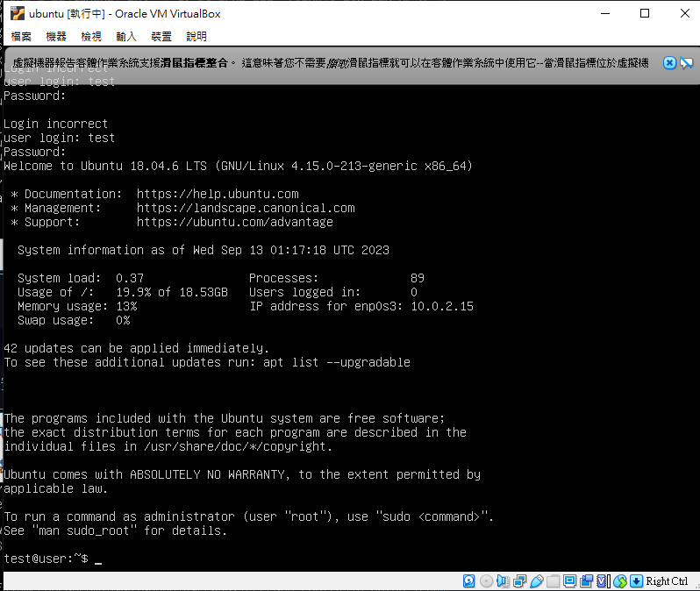Click the optical disc drive indicator
The height and width of the screenshot is (591, 700).
[486, 581]
